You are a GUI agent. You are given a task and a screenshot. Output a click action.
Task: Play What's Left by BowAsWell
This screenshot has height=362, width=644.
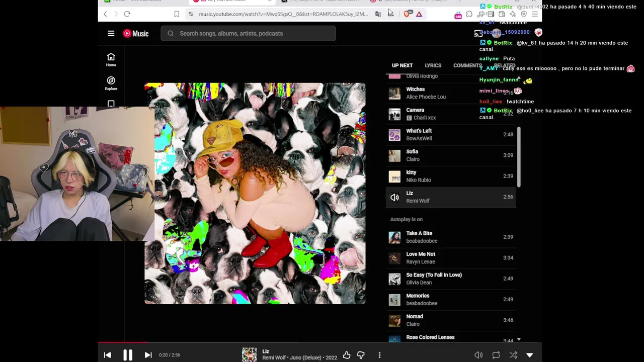(451, 135)
